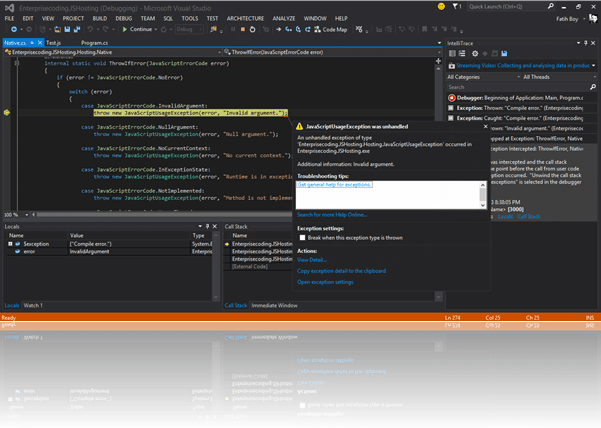
Task: Expand the $exception row in Locals
Action: pos(10,244)
